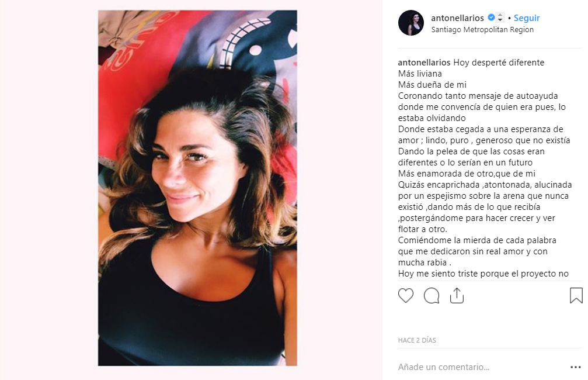Follow the account with Seguir
Screen dimensions: 588x380
(x=527, y=18)
